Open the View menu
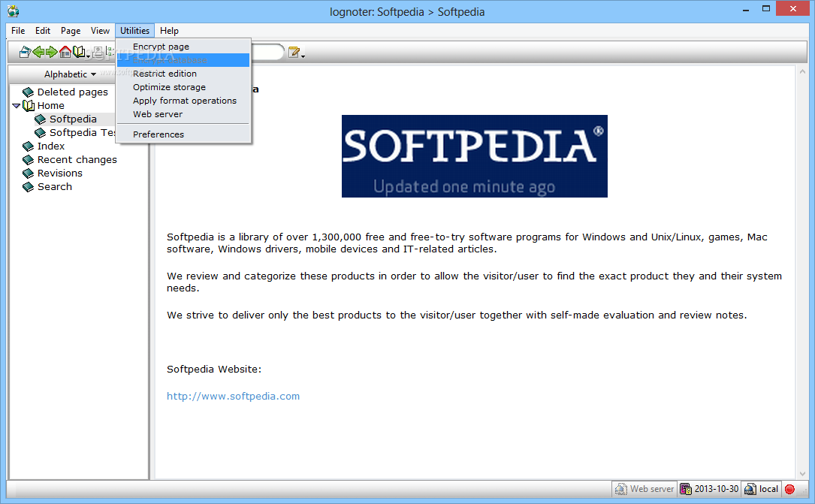This screenshot has width=815, height=504. tap(100, 31)
